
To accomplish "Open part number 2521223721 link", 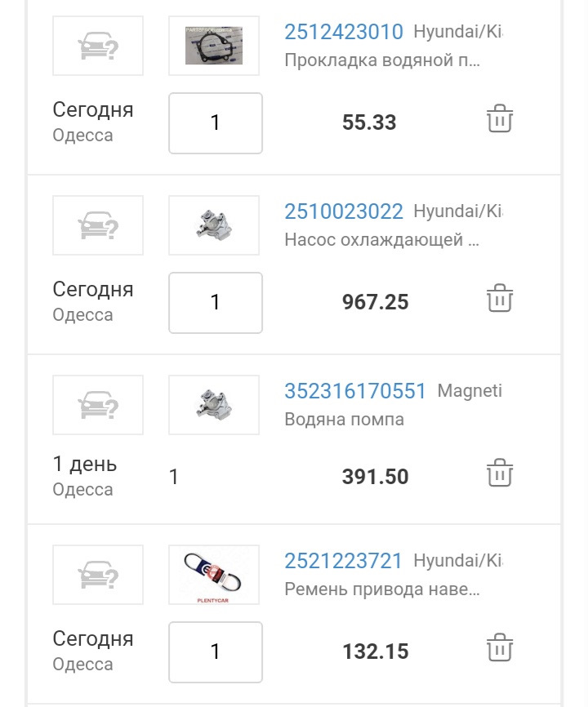I will tap(344, 562).
